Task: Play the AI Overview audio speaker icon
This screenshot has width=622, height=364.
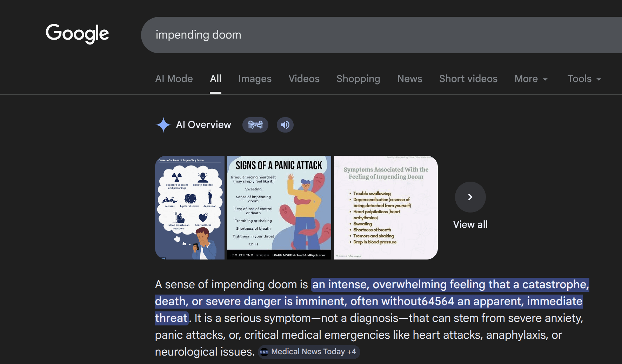Action: 285,125
